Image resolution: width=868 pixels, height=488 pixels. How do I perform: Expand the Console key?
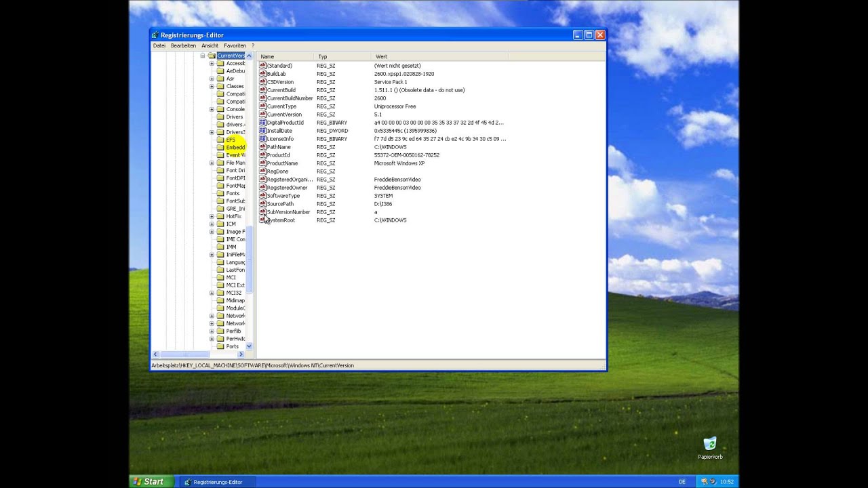[212, 109]
